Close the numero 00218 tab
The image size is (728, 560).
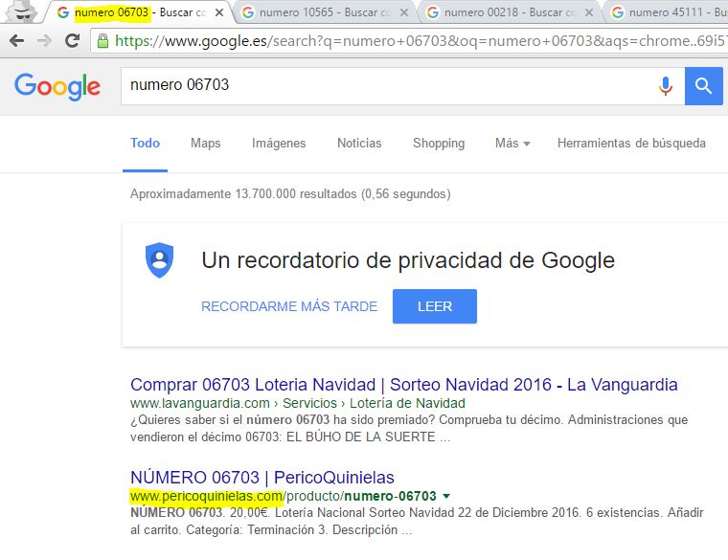pos(589,12)
